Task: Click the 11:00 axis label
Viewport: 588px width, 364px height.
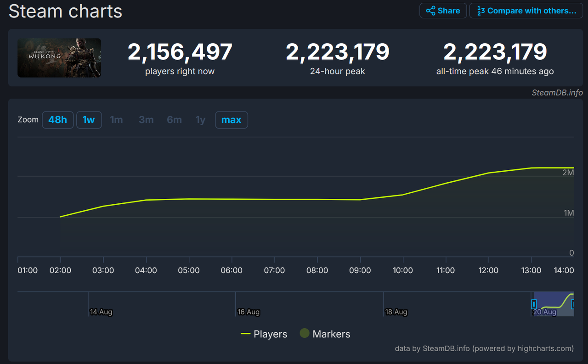Action: 446,270
